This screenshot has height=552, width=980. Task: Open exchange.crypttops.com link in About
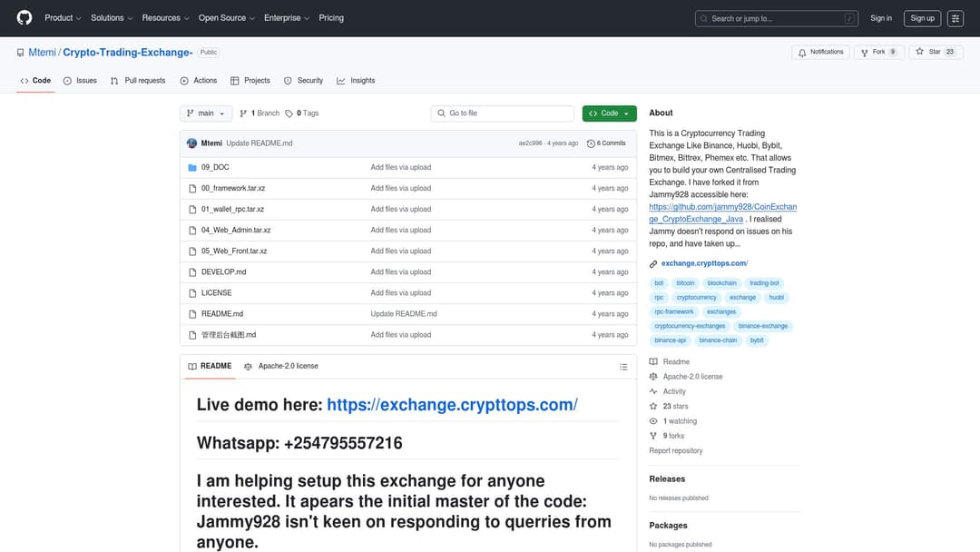coord(704,263)
